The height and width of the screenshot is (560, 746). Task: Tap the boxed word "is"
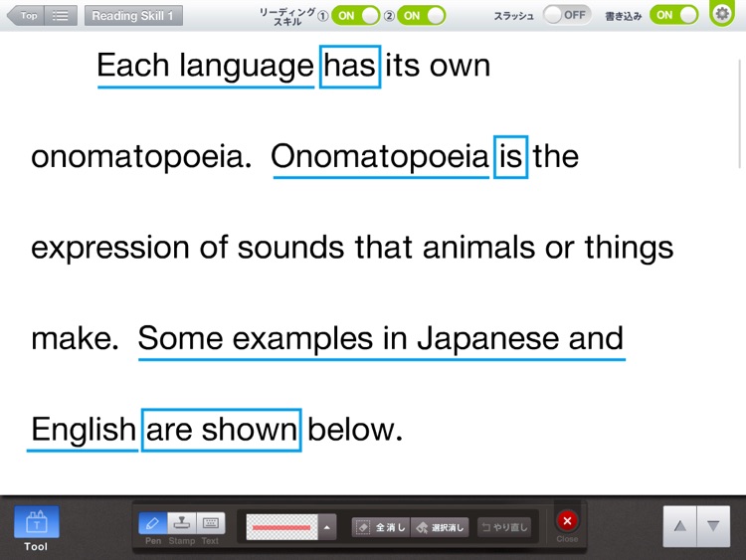click(510, 157)
